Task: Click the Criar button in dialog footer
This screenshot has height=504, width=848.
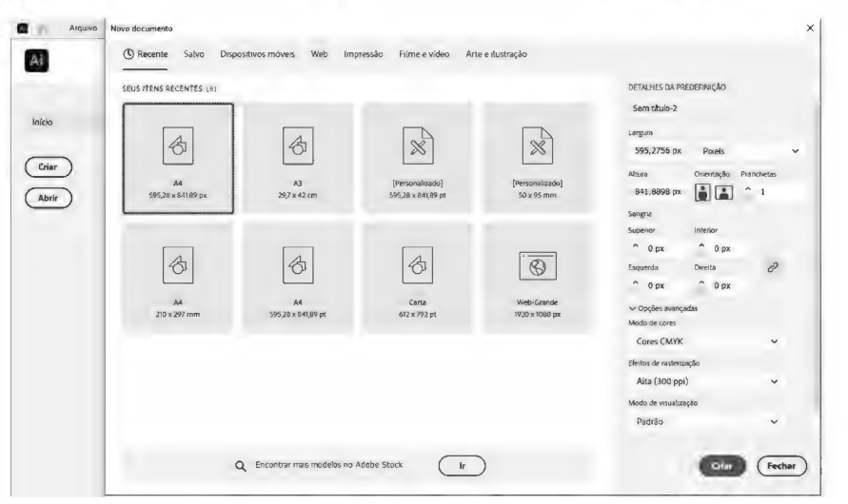Action: pyautogui.click(x=722, y=466)
